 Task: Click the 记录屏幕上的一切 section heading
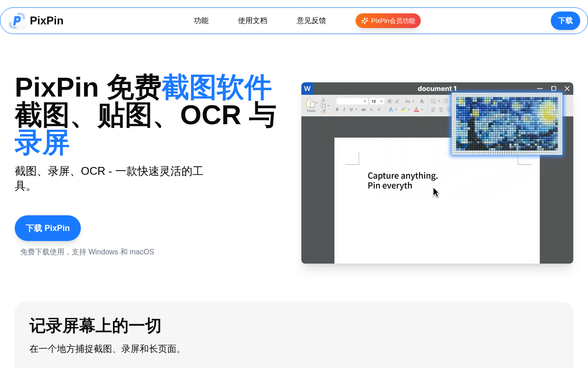click(x=96, y=326)
